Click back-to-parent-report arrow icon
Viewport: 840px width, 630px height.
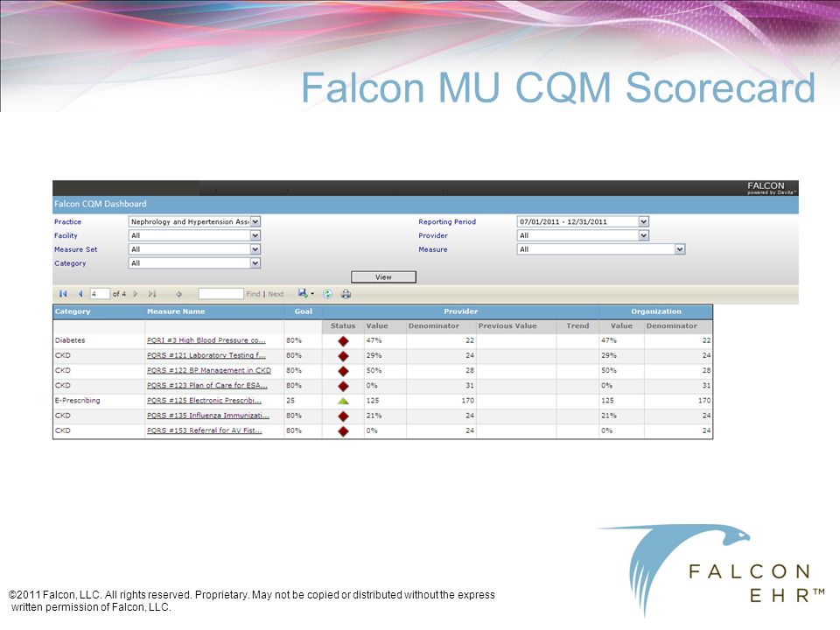click(x=178, y=294)
